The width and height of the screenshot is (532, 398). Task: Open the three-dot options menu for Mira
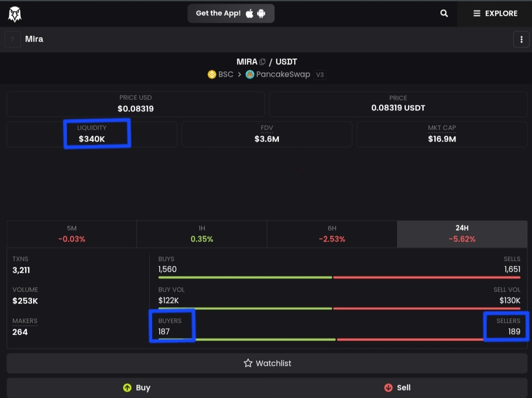pos(521,40)
